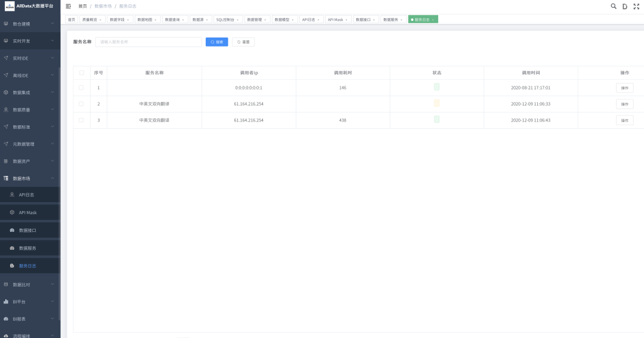644x338 pixels.
Task: Open the 数据接口 sidebar menu item
Action: pos(27,230)
